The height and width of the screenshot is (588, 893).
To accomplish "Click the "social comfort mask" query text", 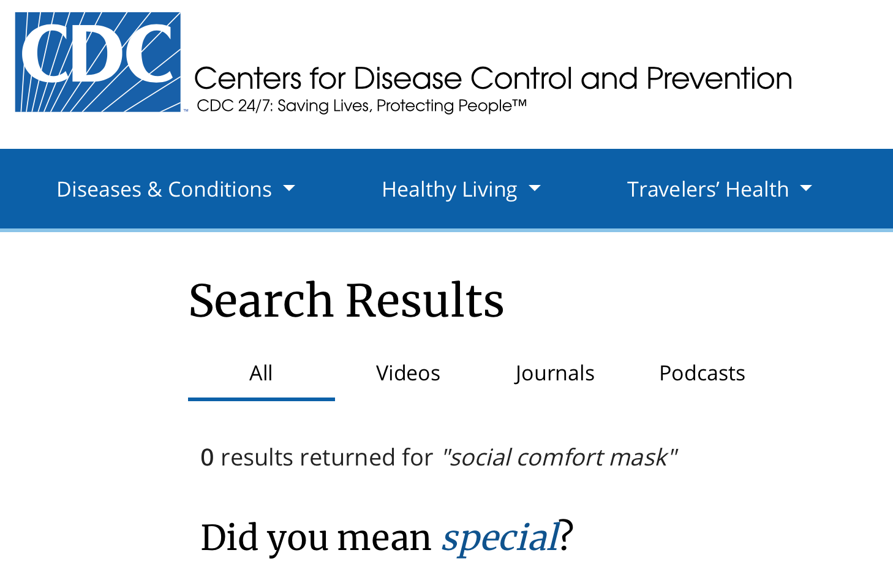I will (560, 458).
